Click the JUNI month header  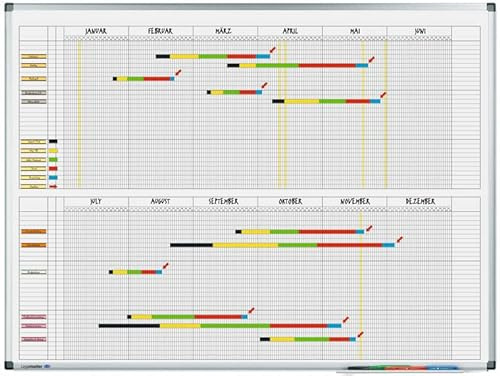(420, 31)
